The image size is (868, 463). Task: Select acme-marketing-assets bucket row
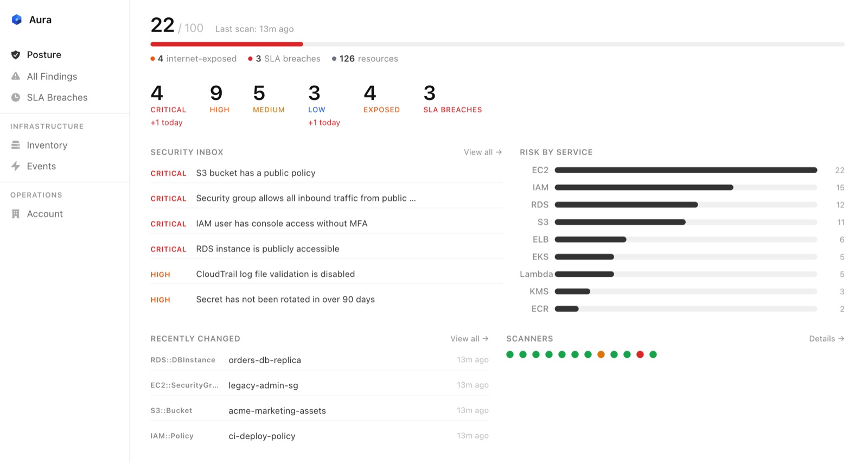pos(320,410)
